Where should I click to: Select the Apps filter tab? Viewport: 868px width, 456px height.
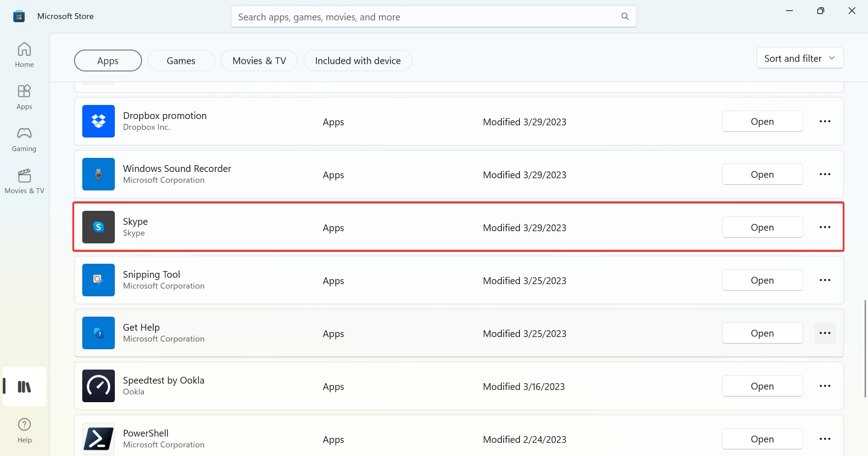pyautogui.click(x=108, y=61)
